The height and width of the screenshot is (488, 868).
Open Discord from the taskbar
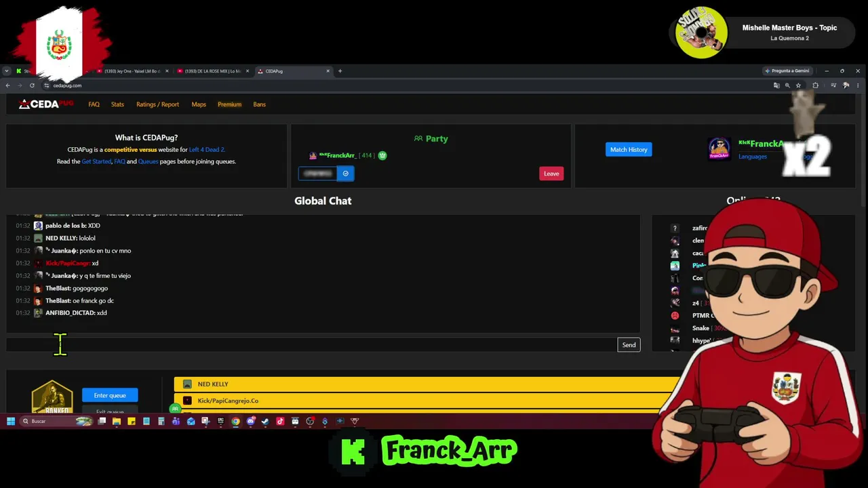click(x=250, y=422)
